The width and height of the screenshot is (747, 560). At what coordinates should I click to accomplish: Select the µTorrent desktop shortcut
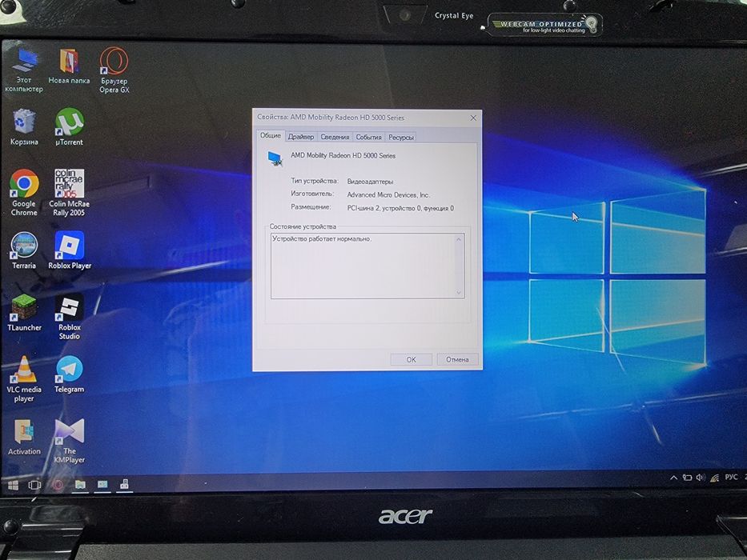point(69,126)
